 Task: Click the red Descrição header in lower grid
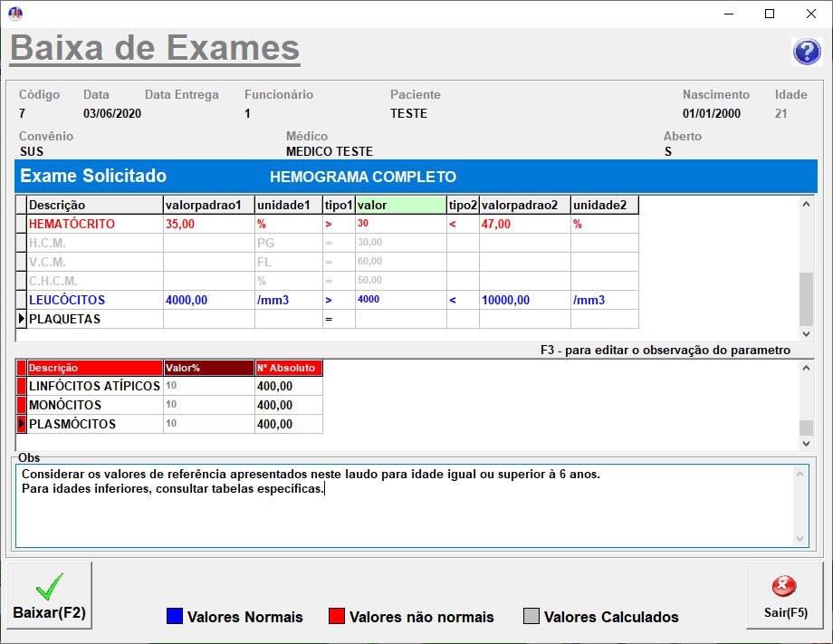(x=94, y=368)
